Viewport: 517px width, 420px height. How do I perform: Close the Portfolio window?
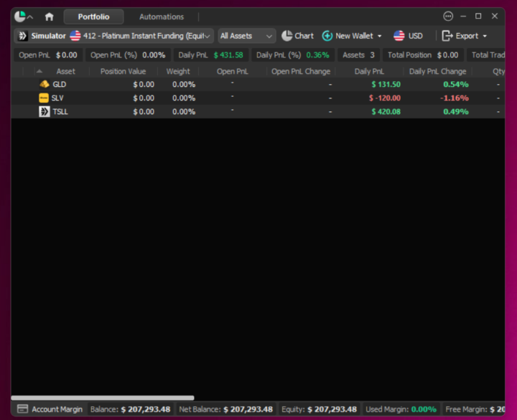[495, 16]
